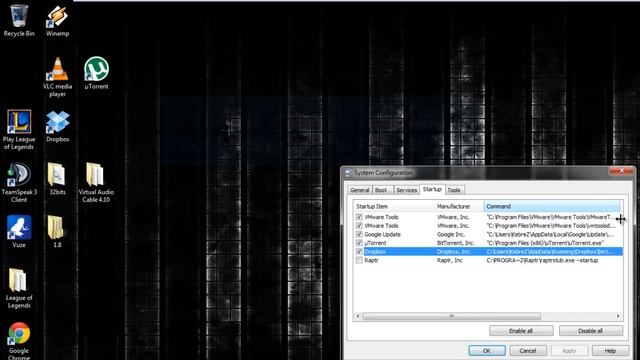This screenshot has width=640, height=360.
Task: Select the Startup tab
Action: [432, 189]
